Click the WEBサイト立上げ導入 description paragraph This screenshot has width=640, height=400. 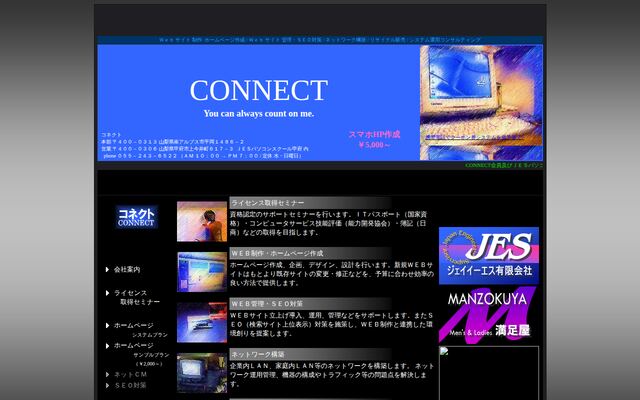point(331,324)
